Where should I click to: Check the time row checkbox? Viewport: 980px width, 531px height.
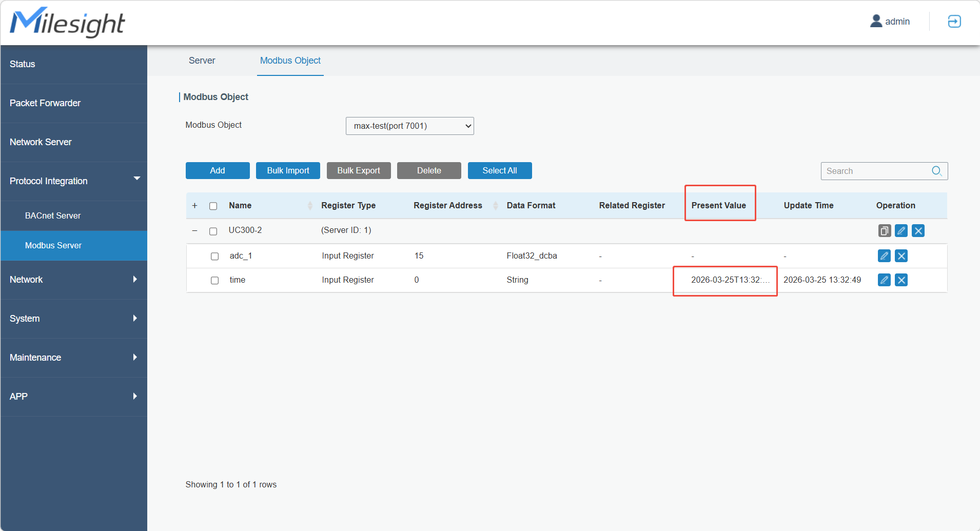(x=214, y=280)
